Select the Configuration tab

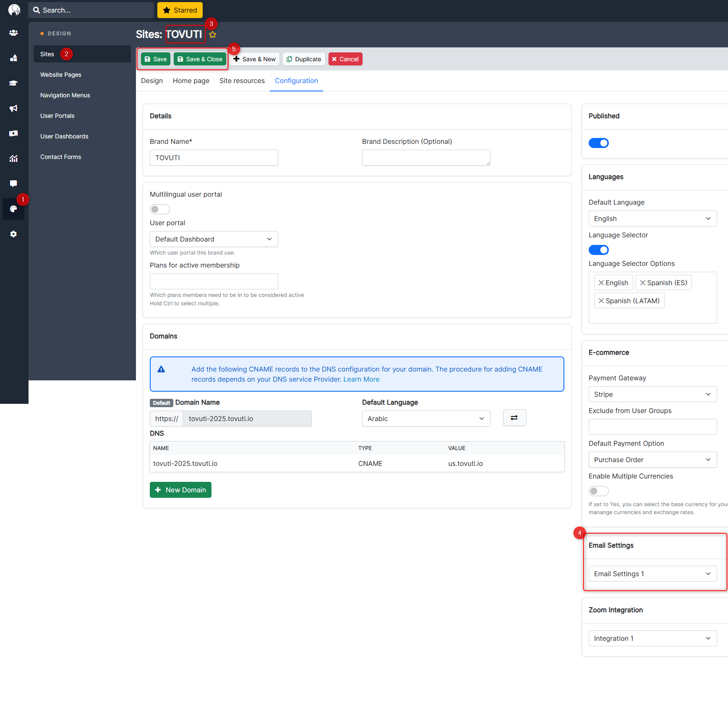(x=296, y=81)
